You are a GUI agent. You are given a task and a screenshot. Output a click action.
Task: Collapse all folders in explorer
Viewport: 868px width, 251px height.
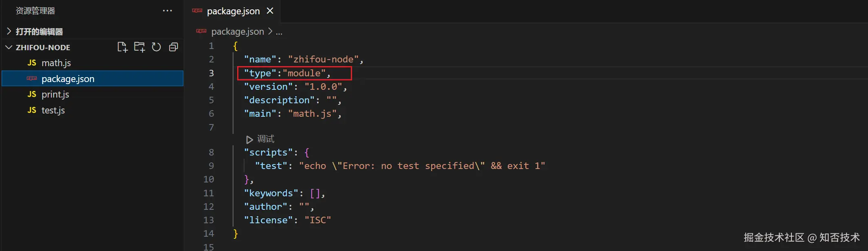174,47
